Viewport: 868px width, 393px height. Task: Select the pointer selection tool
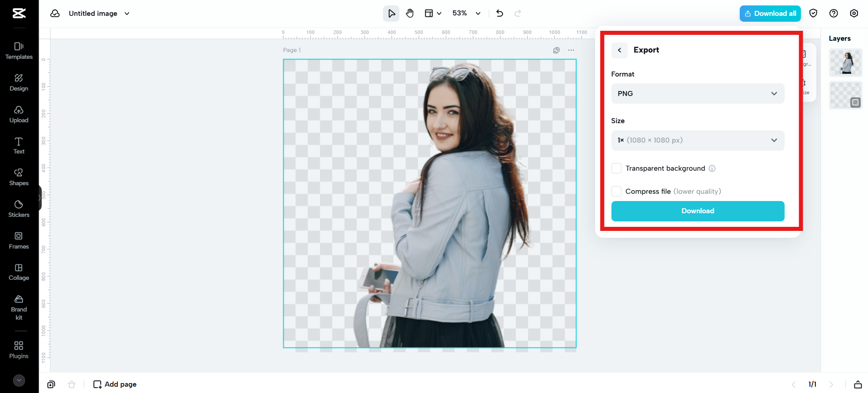pyautogui.click(x=391, y=14)
